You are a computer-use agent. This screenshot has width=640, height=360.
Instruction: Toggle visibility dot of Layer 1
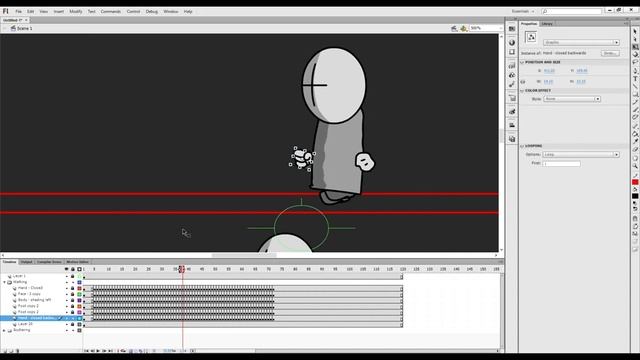coord(67,276)
